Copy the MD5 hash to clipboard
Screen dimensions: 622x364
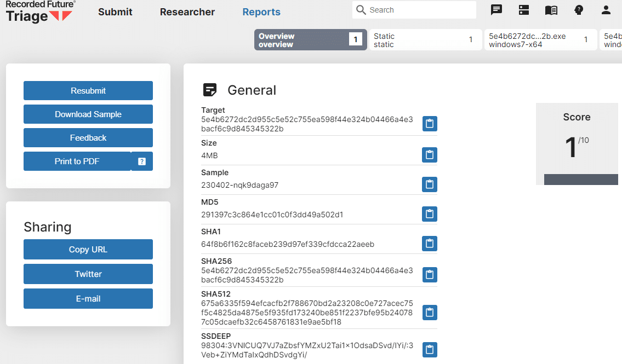(x=430, y=214)
